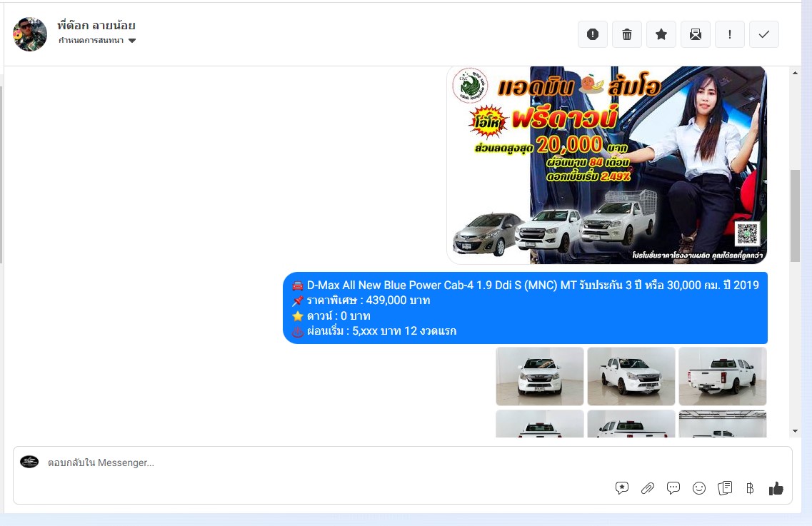Mark conversation unread envelope icon
Screen dimensions: 812x526
(696, 34)
